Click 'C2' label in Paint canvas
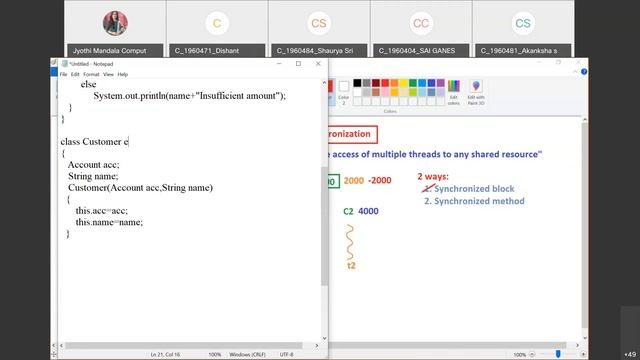640x360 pixels. tap(348, 211)
